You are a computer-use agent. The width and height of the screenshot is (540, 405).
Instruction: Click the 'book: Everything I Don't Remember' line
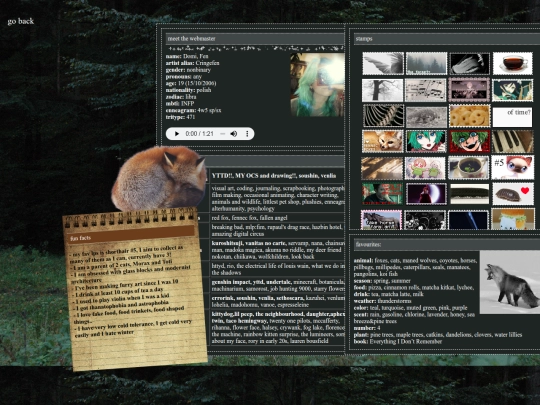[x=398, y=341]
